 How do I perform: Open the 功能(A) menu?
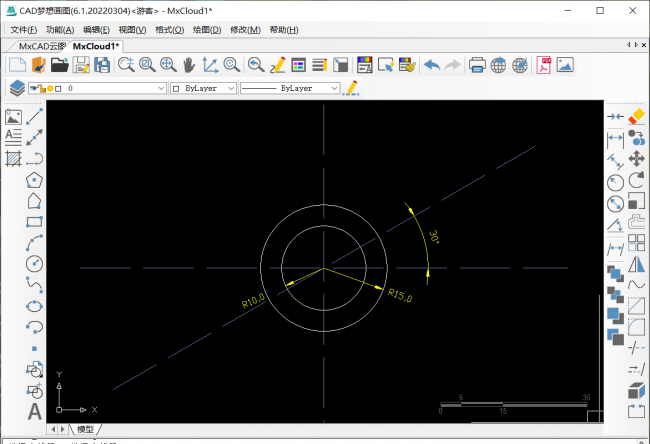(60, 30)
